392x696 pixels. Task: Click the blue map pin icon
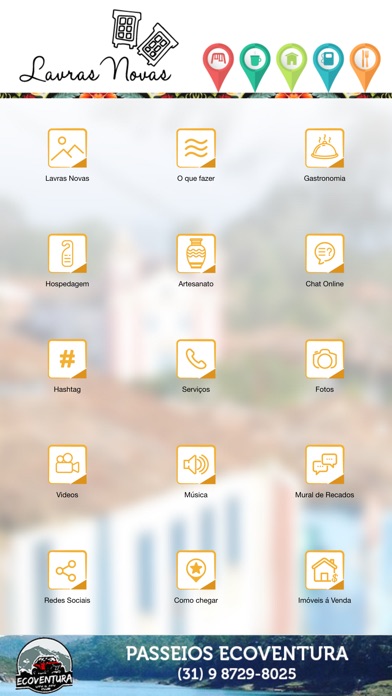click(x=328, y=67)
